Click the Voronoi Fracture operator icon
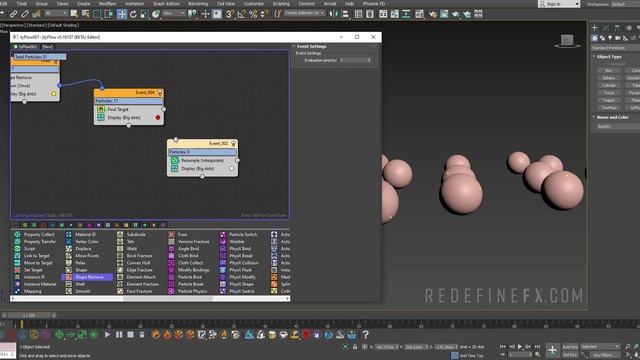 171,242
